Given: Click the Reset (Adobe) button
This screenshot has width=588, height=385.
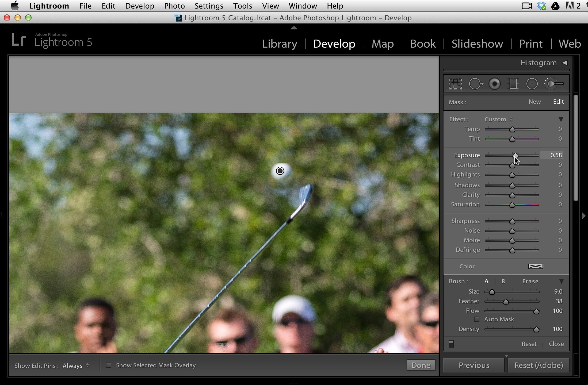Looking at the screenshot, I should click(539, 365).
